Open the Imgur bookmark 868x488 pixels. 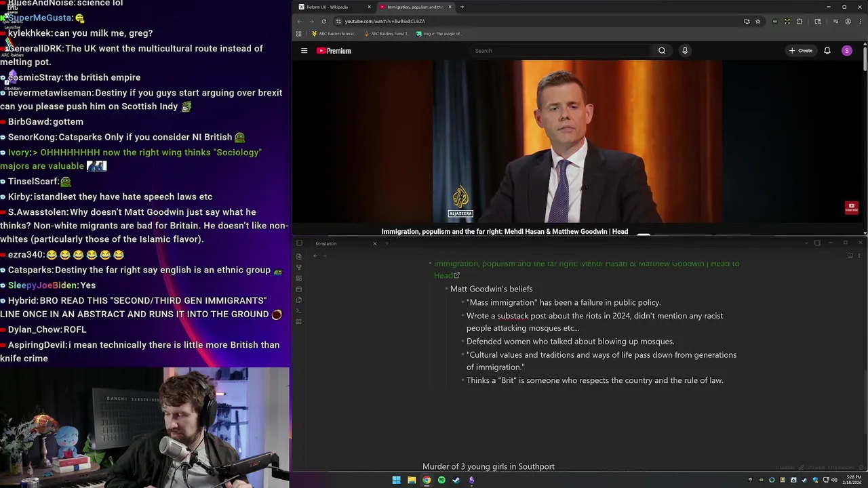[x=439, y=33]
